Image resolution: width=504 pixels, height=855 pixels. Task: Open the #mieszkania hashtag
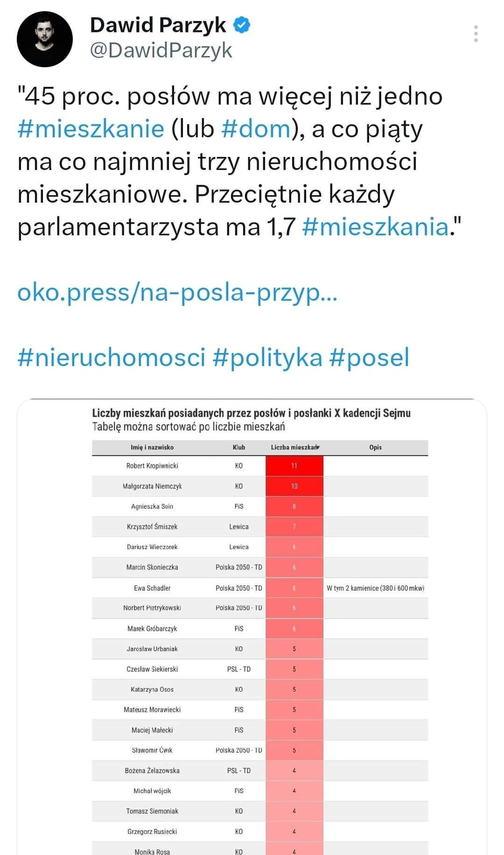(375, 227)
